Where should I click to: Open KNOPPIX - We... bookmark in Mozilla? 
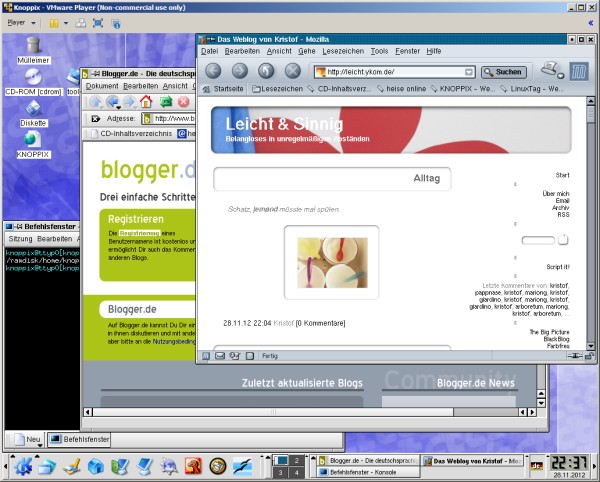click(x=462, y=89)
